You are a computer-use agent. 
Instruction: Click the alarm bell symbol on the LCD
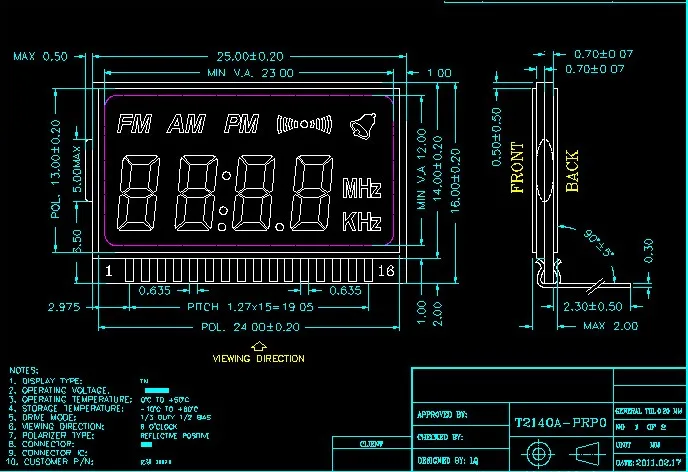click(x=363, y=126)
